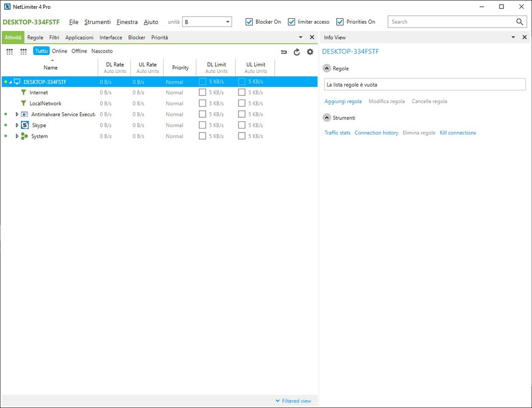Switch to the Filtri tab
This screenshot has width=532, height=408.
55,37
